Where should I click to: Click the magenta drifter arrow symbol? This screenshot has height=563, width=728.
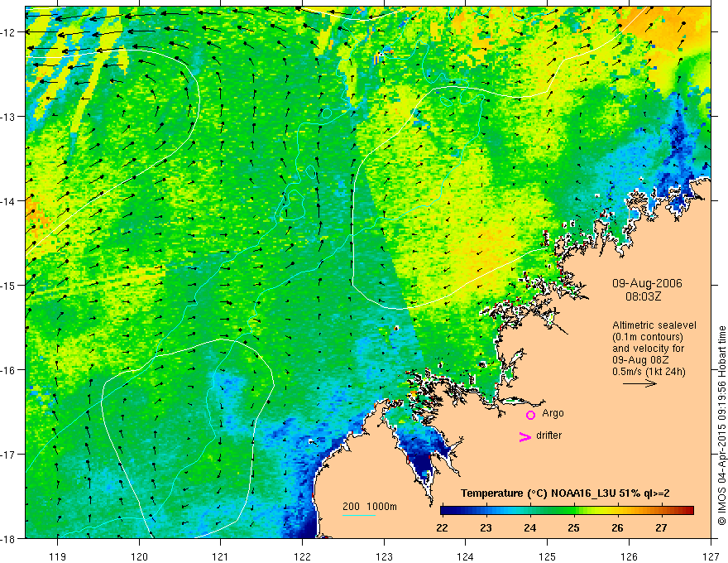coord(525,436)
